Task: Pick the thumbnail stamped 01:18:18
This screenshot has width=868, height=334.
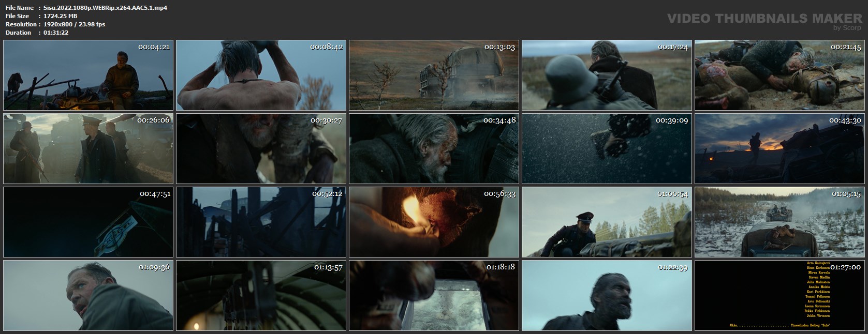Action: pyautogui.click(x=434, y=296)
